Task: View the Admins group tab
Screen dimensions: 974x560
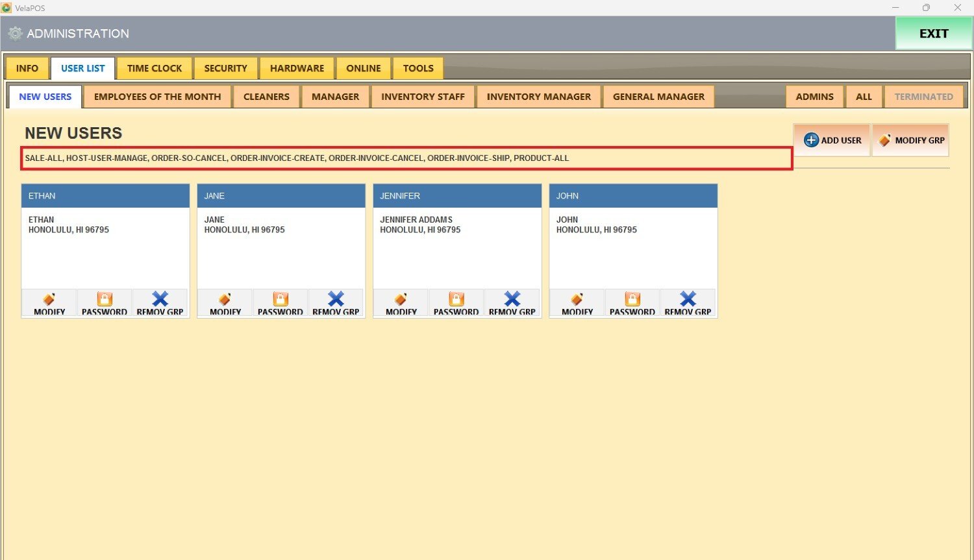Action: click(814, 97)
